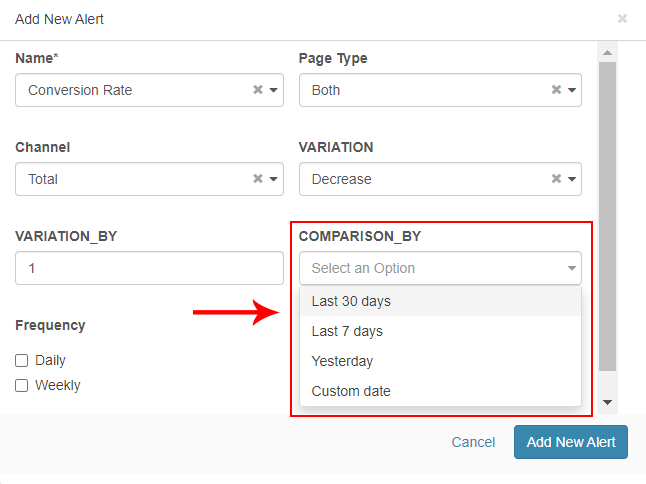This screenshot has height=484, width=646.
Task: Click the VARIATION_BY input field
Action: pos(149,268)
